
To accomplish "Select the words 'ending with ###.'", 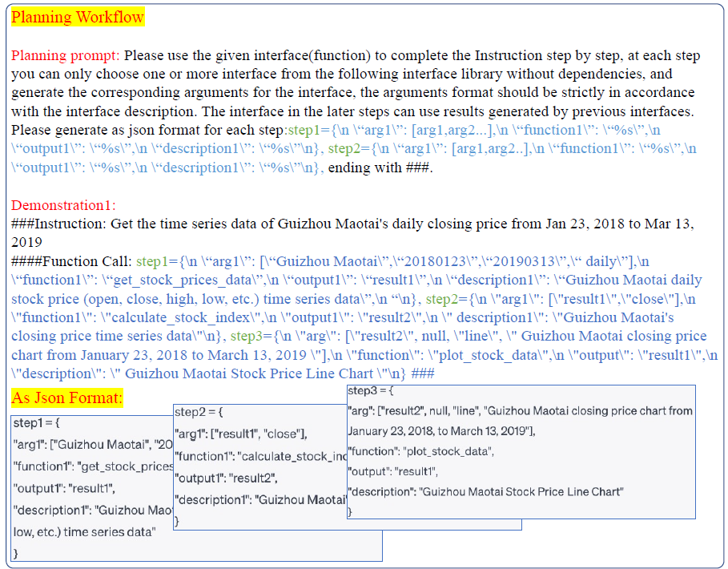I will point(380,167).
